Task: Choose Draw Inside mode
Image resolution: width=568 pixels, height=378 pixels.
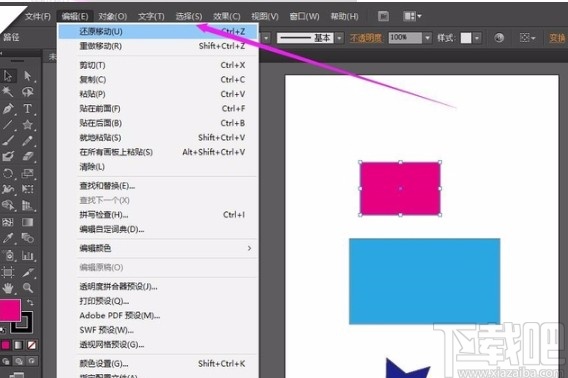Action: click(32, 361)
